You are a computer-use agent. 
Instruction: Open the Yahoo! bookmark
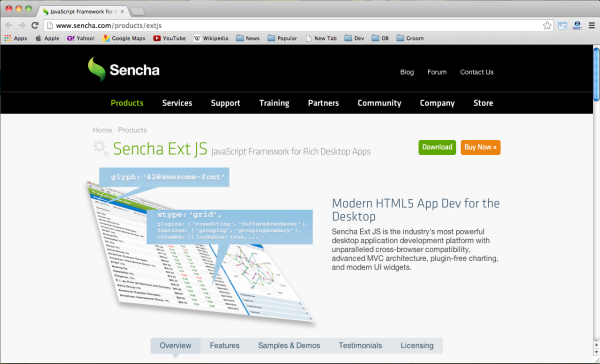point(80,38)
